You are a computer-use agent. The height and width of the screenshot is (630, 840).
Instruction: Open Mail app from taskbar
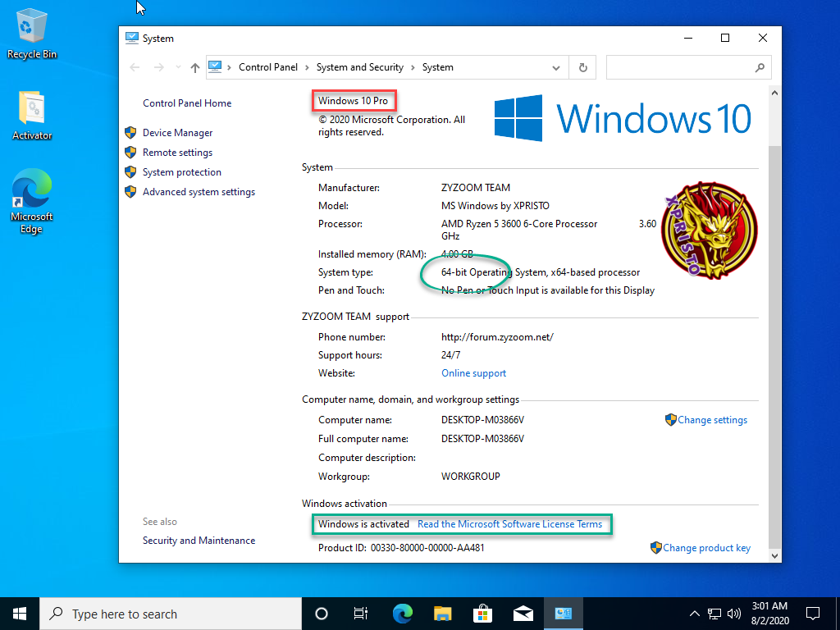523,614
